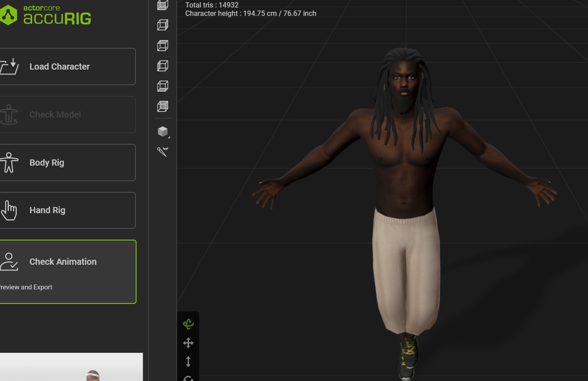
Task: Click the topmost partially visible view cube icon
Action: pos(163,5)
